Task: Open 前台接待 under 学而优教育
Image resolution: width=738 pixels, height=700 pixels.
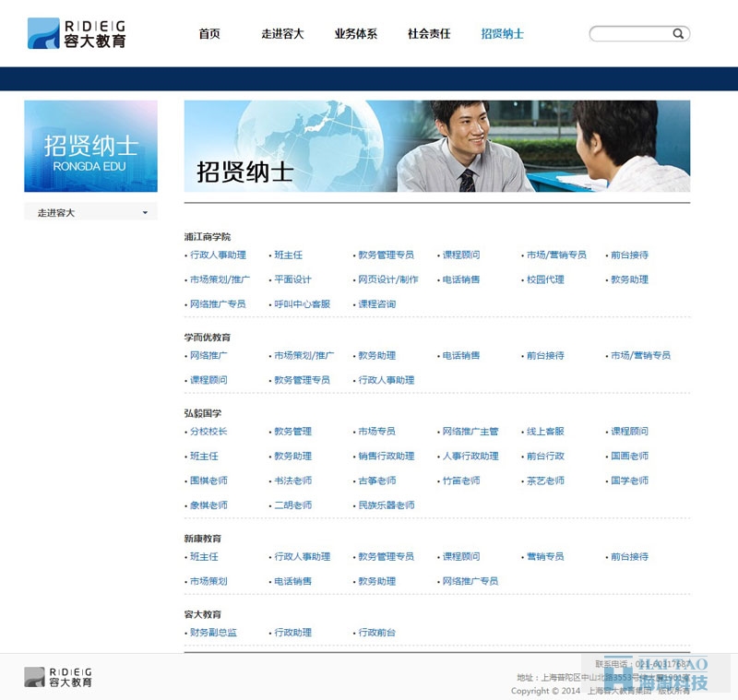Action: tap(545, 356)
